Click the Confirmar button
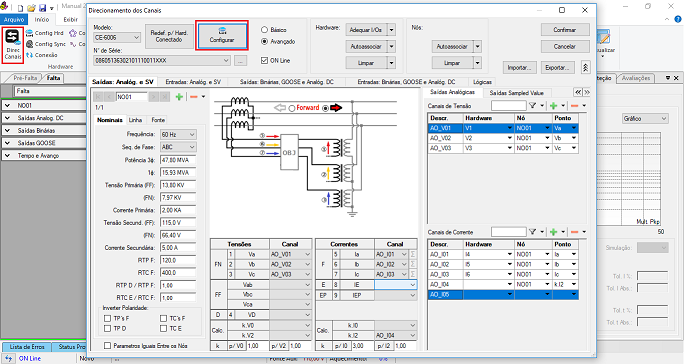Image resolution: width=687 pixels, height=364 pixels. pos(565,30)
